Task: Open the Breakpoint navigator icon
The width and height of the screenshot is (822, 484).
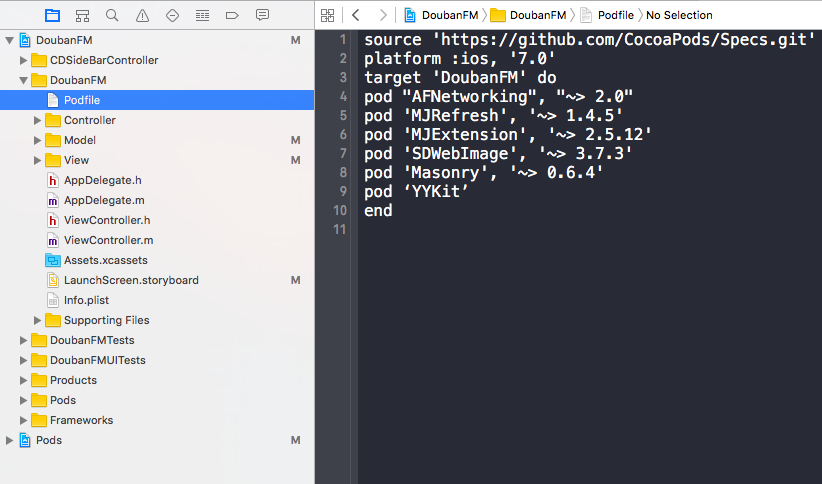Action: (x=232, y=16)
